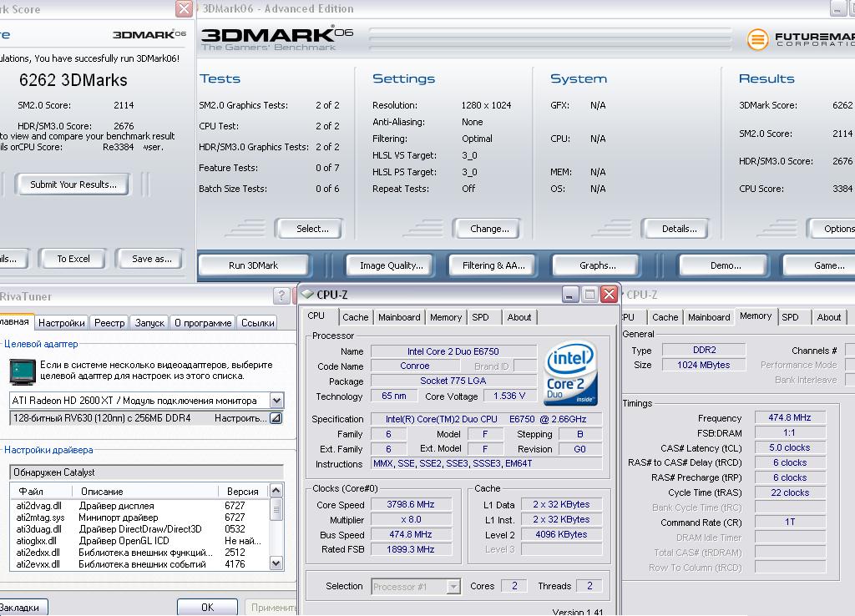Image resolution: width=855 pixels, height=616 pixels.
Task: Open RivaTuner Запуск tab
Action: point(149,323)
